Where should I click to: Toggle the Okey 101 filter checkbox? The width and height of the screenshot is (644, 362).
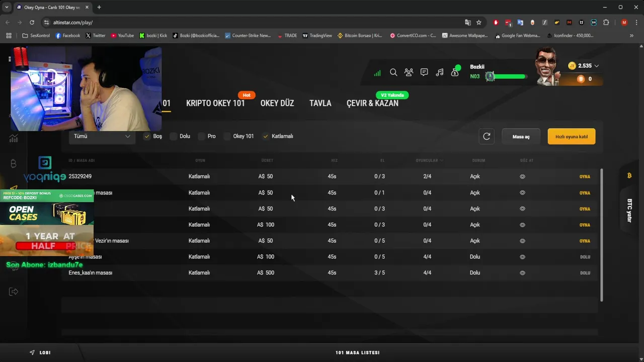pos(227,136)
